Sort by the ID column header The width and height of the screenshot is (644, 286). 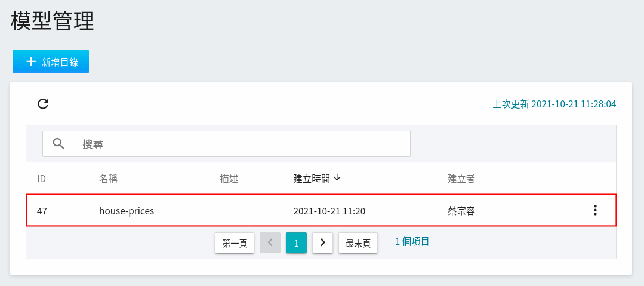point(41,179)
